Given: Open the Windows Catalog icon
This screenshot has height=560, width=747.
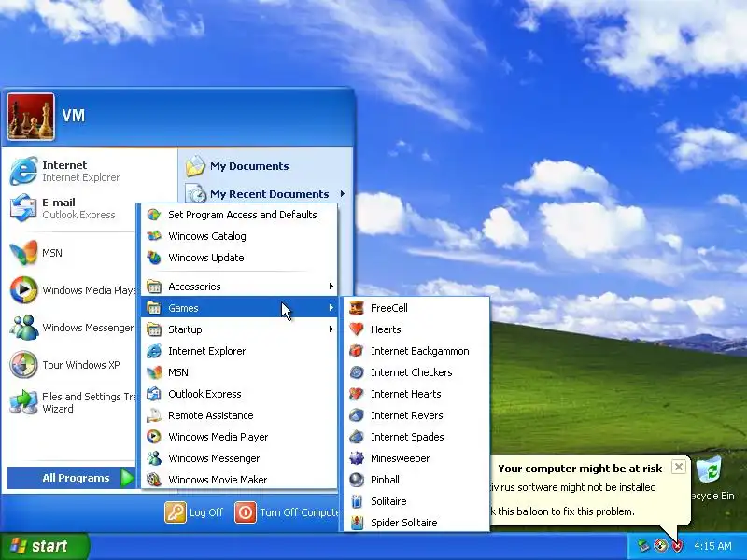Looking at the screenshot, I should click(x=154, y=236).
